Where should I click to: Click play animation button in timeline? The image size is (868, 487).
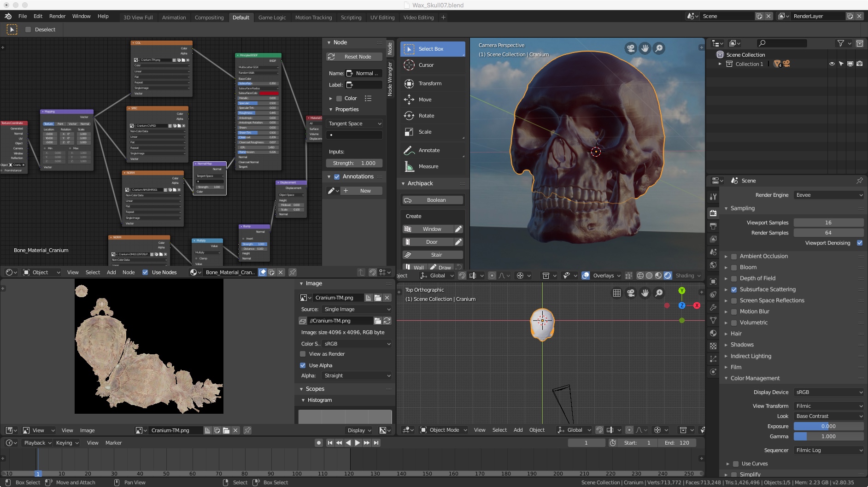(x=358, y=443)
